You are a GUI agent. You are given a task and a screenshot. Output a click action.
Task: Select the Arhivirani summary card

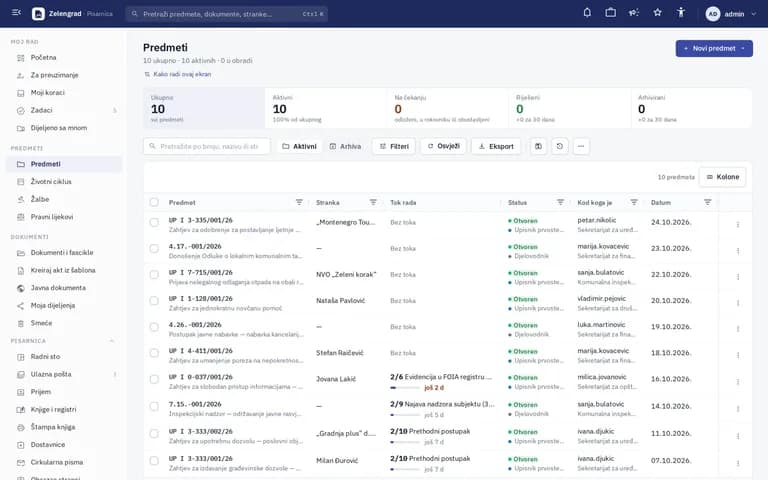click(691, 108)
